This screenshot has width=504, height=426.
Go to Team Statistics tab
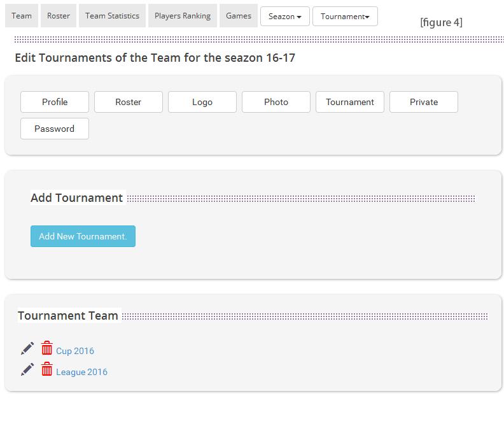pyautogui.click(x=112, y=16)
